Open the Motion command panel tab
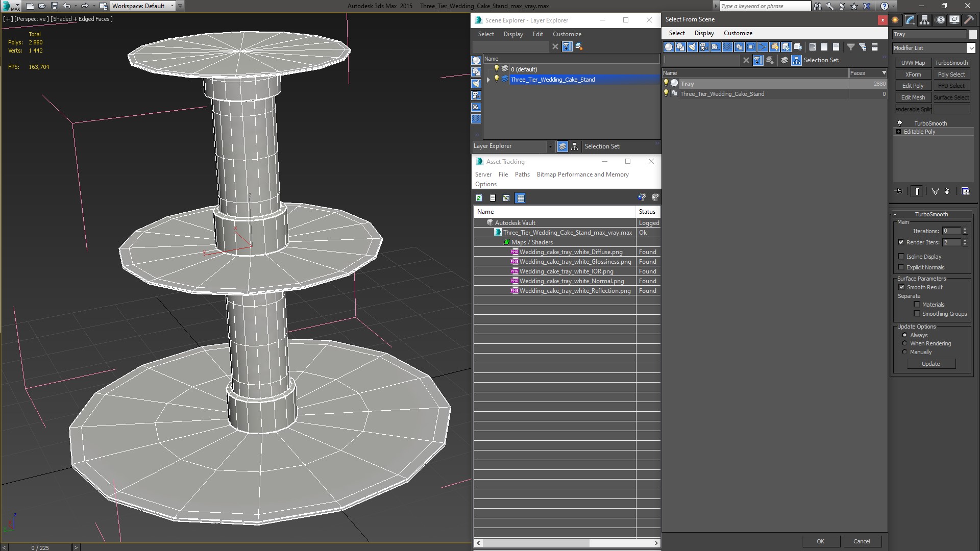The width and height of the screenshot is (980, 551). [940, 20]
